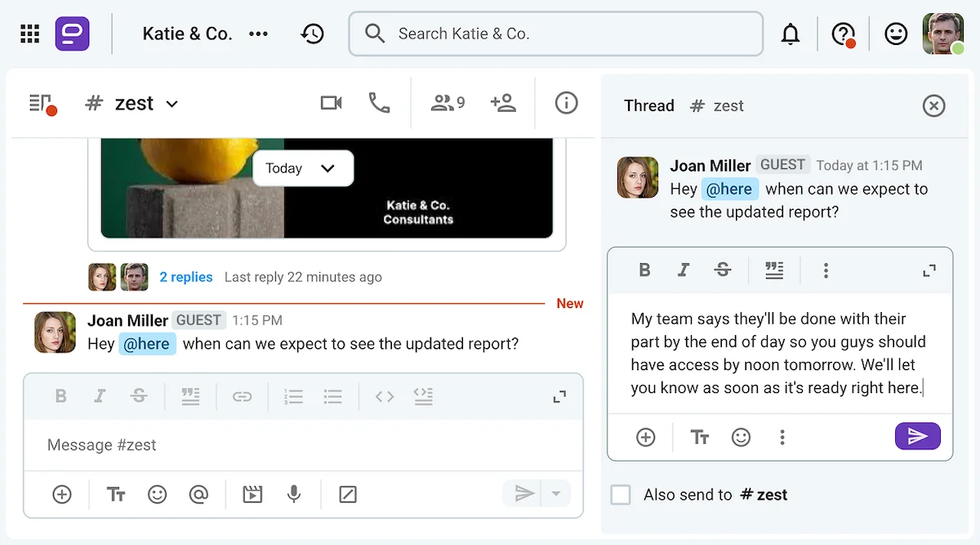Open more formatting options in the thread toolbar
The width and height of the screenshot is (980, 545).
(826, 270)
